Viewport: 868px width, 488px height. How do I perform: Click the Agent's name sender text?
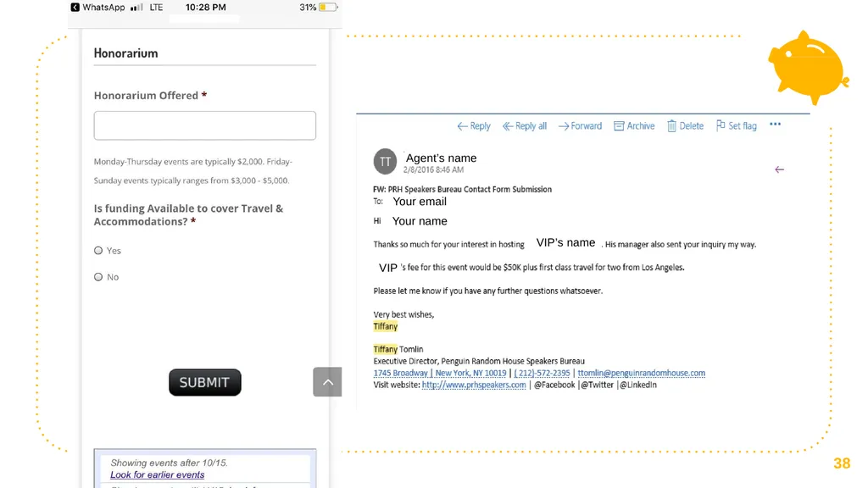(x=441, y=158)
